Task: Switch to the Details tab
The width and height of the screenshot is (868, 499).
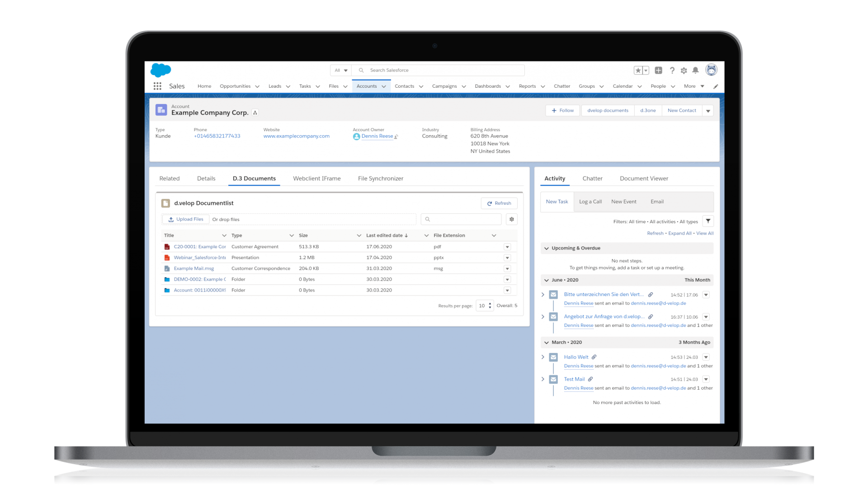Action: (x=206, y=179)
